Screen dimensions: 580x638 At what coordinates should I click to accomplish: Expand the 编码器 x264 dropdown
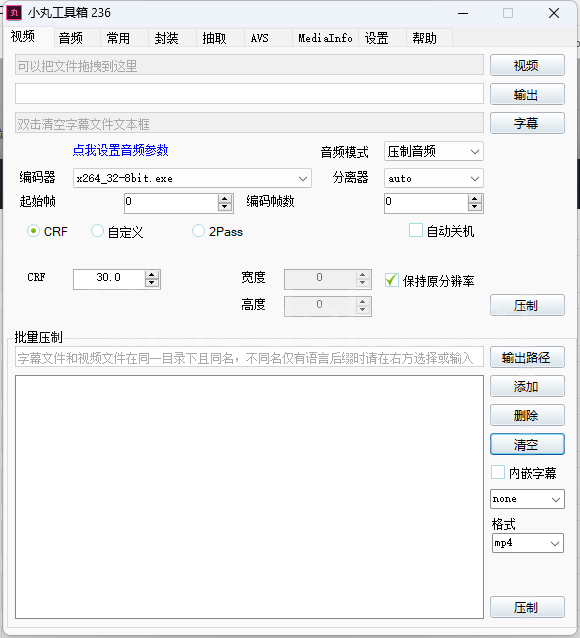coord(192,178)
